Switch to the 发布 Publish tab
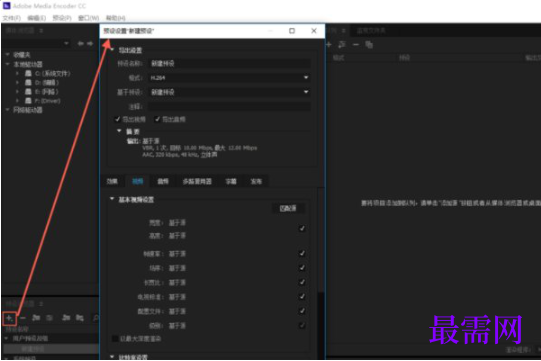The height and width of the screenshot is (361, 541). coord(256,181)
